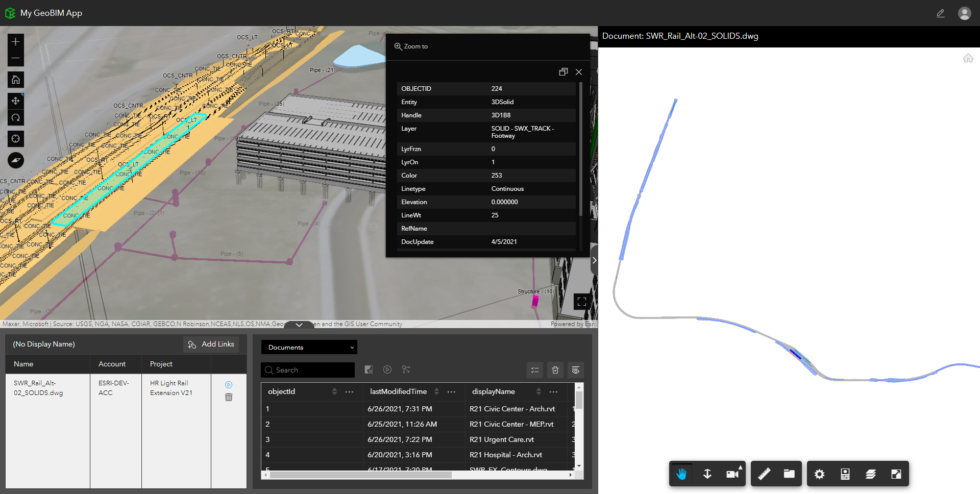Click Zoom to in the popup
This screenshot has height=494, width=980.
(x=411, y=46)
